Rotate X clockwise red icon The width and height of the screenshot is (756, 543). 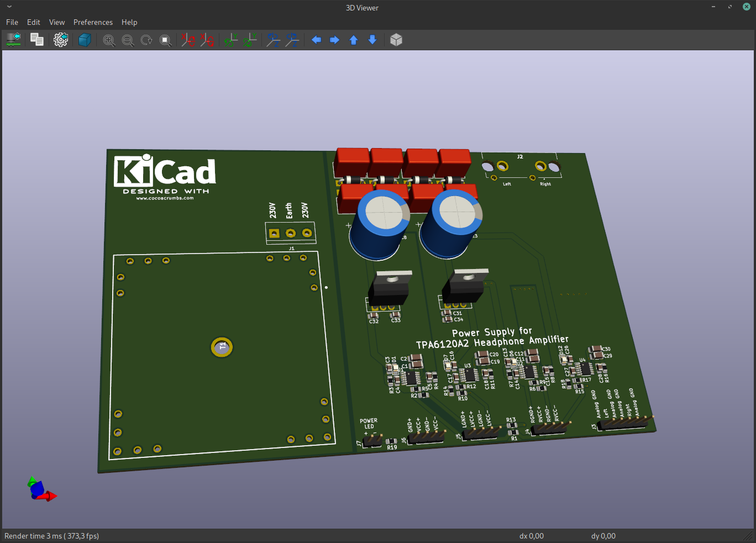tap(188, 40)
